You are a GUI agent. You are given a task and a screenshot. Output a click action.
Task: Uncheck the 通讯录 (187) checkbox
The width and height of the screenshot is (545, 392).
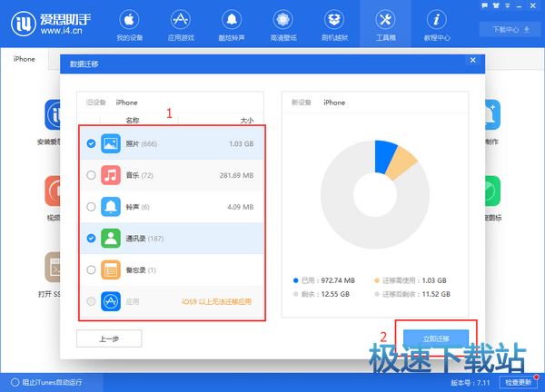click(x=91, y=238)
